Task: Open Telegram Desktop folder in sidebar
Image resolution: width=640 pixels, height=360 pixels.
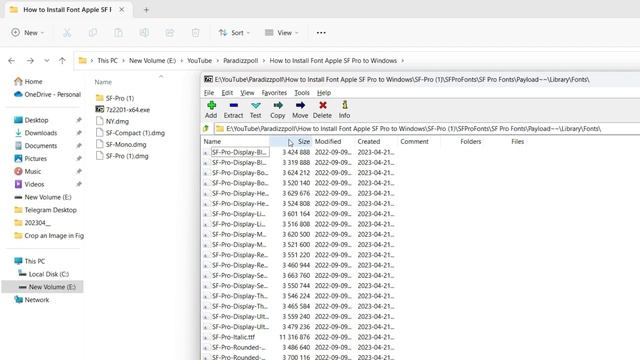Action: pos(46,210)
